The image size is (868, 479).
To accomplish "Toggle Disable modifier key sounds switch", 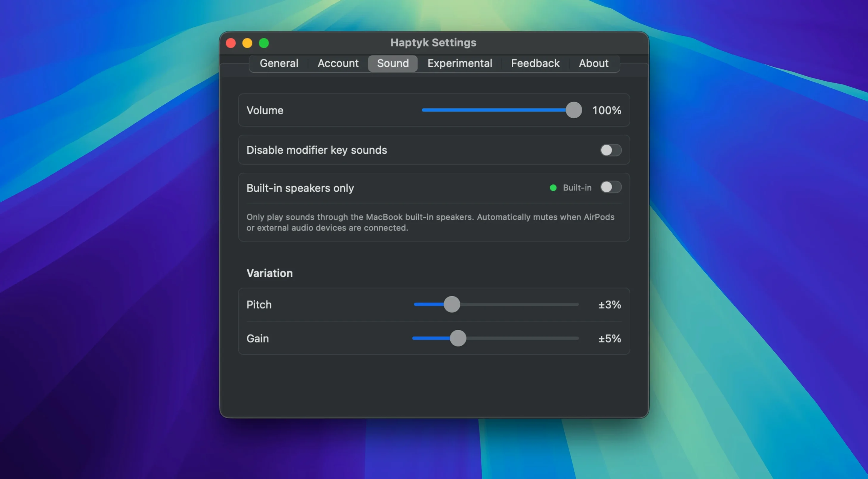I will point(611,150).
